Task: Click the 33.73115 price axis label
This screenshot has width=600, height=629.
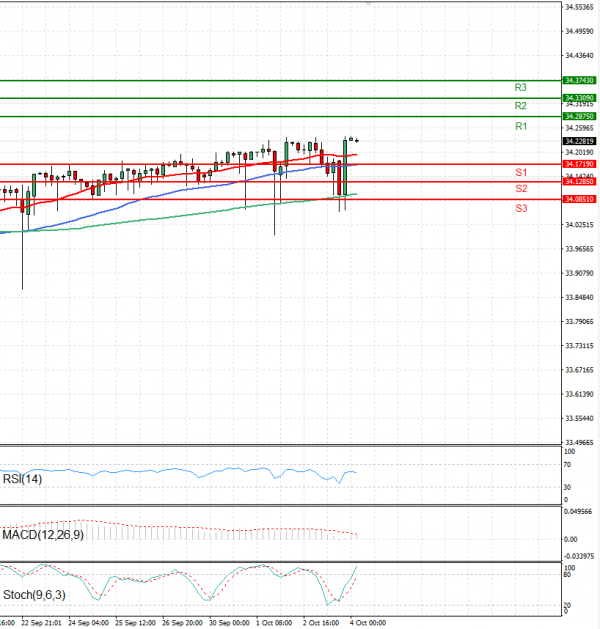Action: tap(580, 346)
